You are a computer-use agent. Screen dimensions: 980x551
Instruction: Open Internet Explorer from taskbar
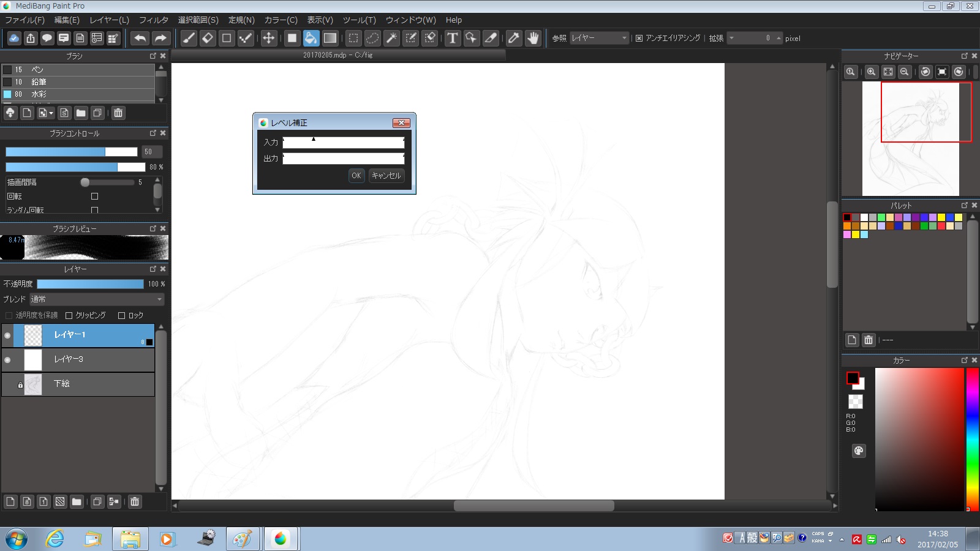[55, 539]
